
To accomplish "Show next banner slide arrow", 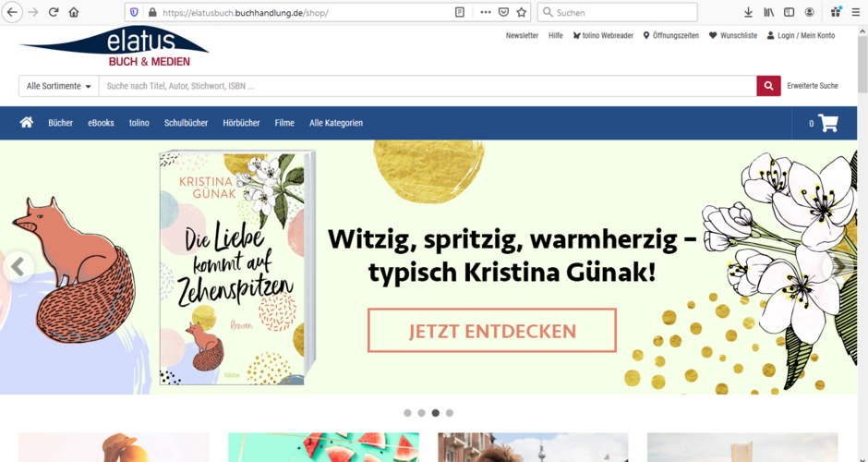I will (838, 267).
